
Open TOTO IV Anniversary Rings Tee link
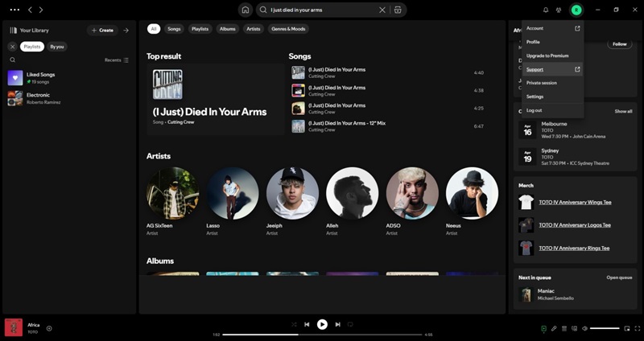tap(574, 248)
